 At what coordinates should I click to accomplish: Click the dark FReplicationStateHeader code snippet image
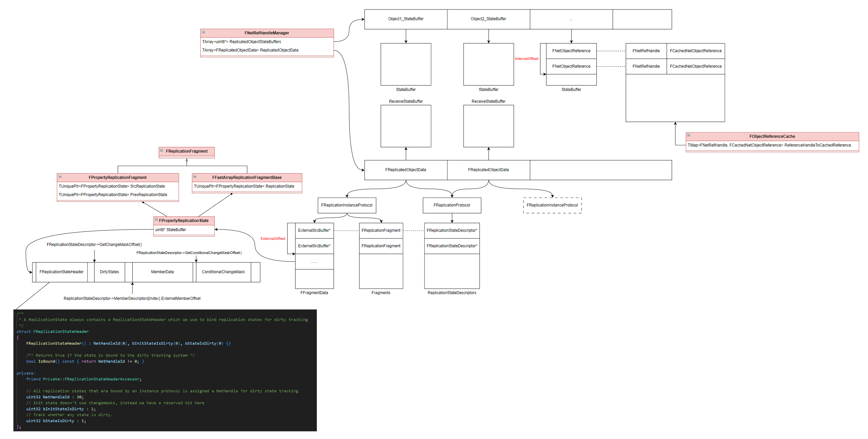[165, 370]
